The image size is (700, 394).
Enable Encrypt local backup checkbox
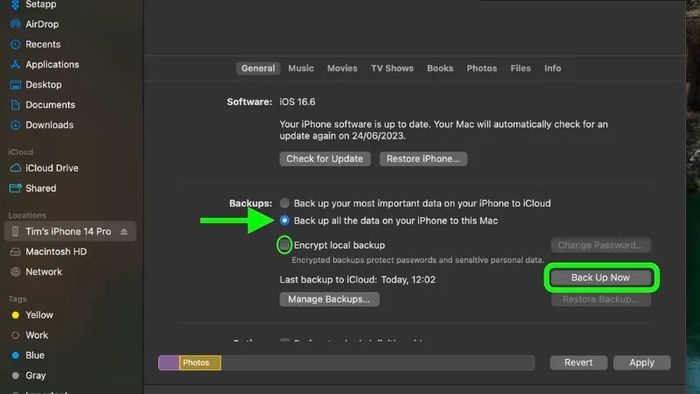(x=284, y=245)
